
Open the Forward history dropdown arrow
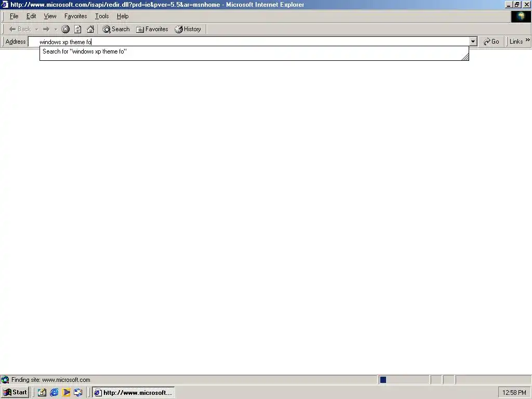[56, 29]
